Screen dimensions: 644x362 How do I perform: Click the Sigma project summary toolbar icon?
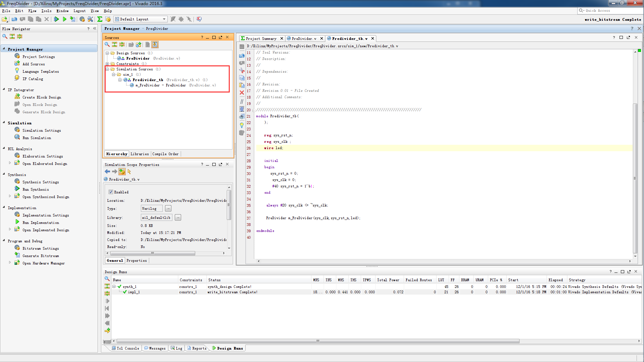(x=100, y=19)
